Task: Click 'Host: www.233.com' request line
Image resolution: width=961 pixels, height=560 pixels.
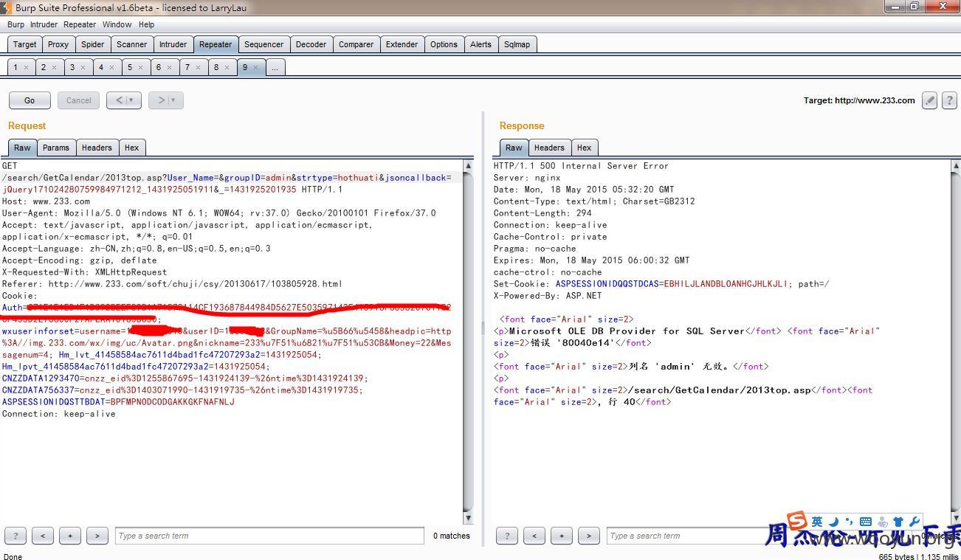Action: [46, 201]
